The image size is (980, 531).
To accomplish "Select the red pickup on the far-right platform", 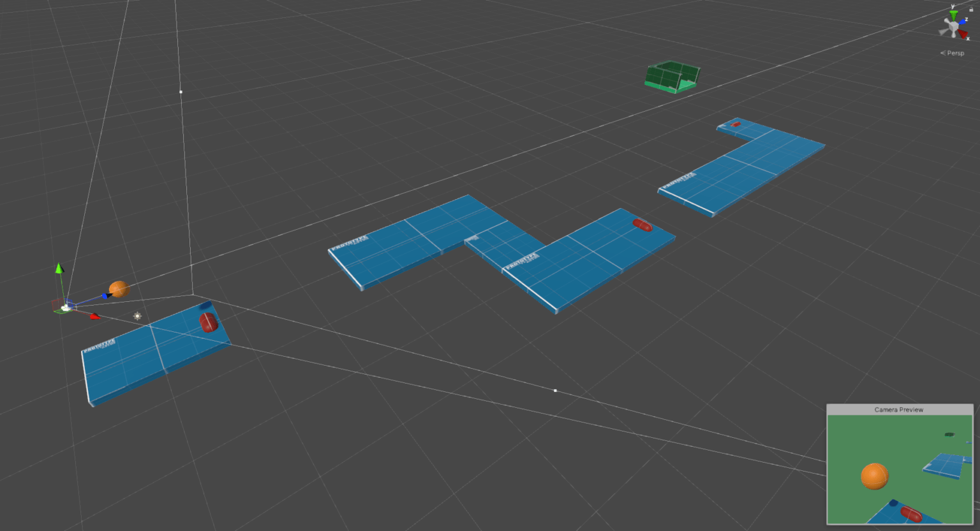I will click(x=735, y=125).
